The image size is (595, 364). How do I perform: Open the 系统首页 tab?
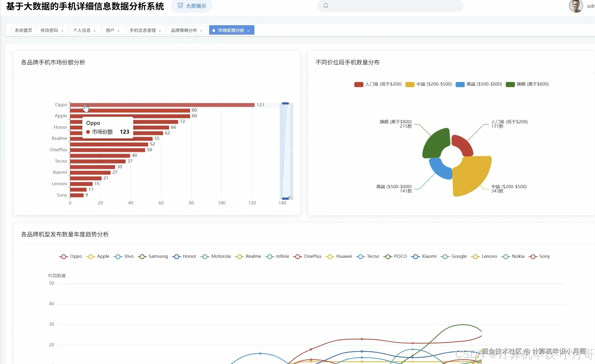point(23,30)
